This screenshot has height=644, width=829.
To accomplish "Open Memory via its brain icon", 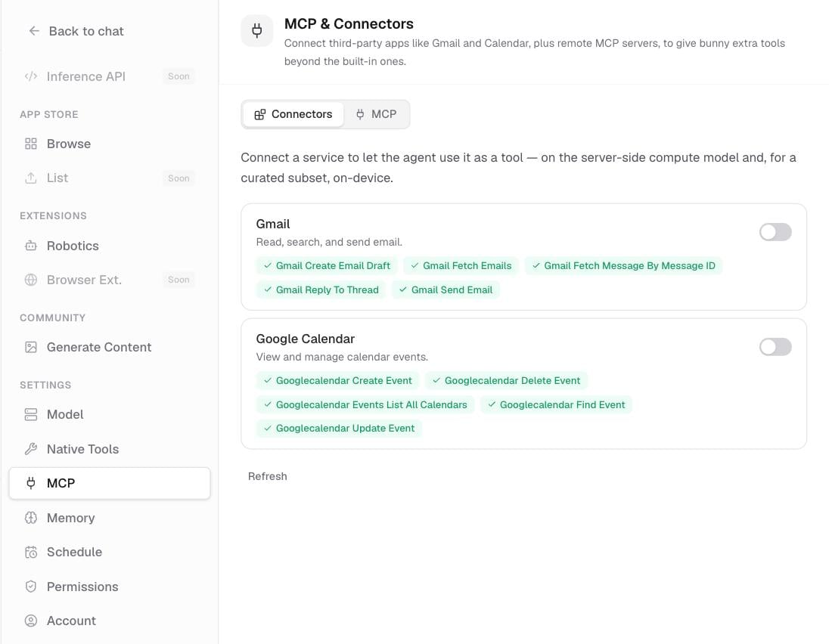I will [31, 518].
